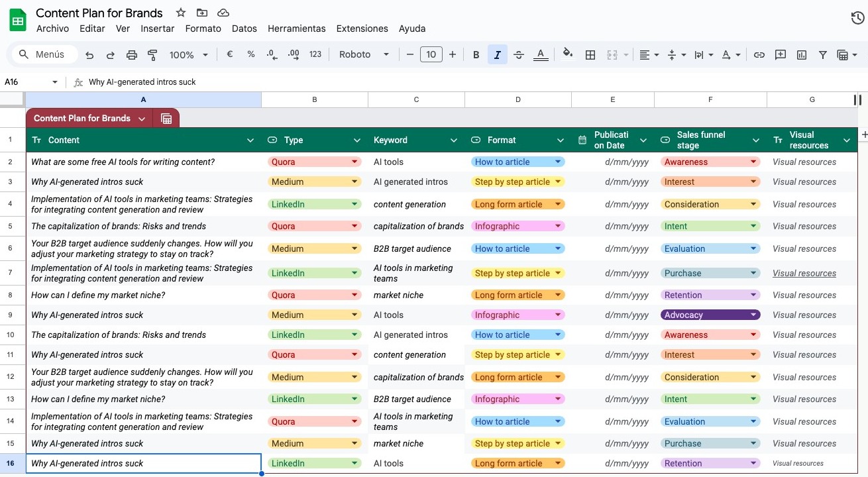Click the undo arrow icon

[x=89, y=55]
